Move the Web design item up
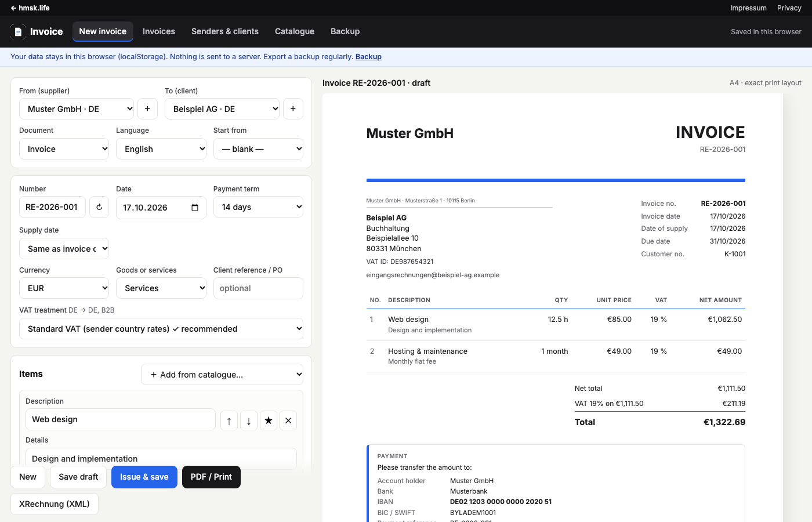812x522 pixels. click(229, 420)
